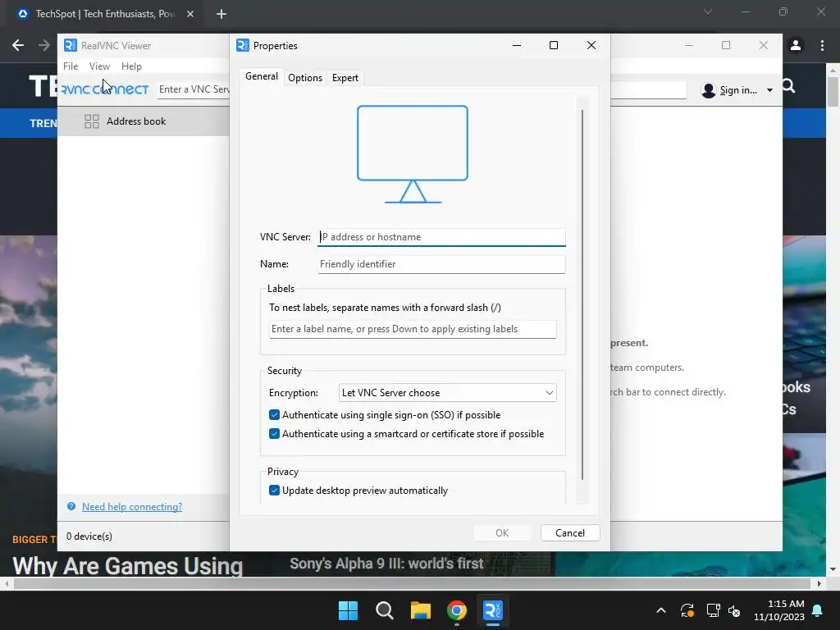This screenshot has width=840, height=630.
Task: Click the Sony's Alpha 9 III headline
Action: (387, 564)
